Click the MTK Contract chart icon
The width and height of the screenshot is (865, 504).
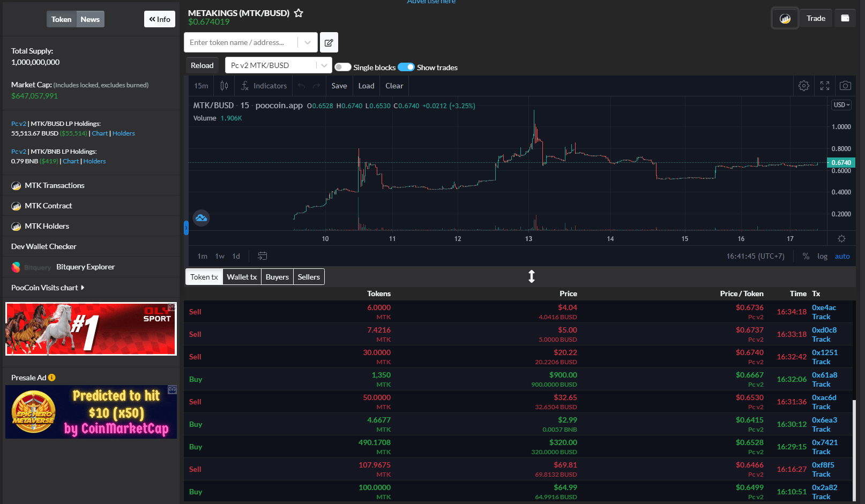[x=16, y=206]
